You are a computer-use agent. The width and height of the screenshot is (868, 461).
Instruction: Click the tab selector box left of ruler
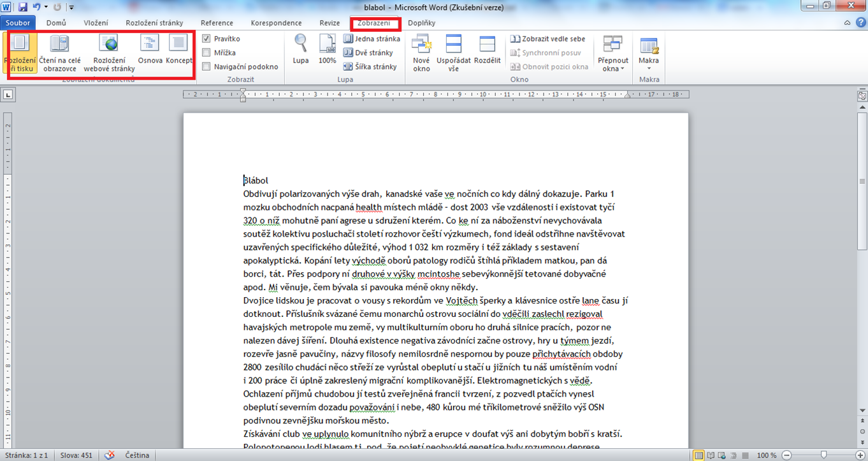8,95
